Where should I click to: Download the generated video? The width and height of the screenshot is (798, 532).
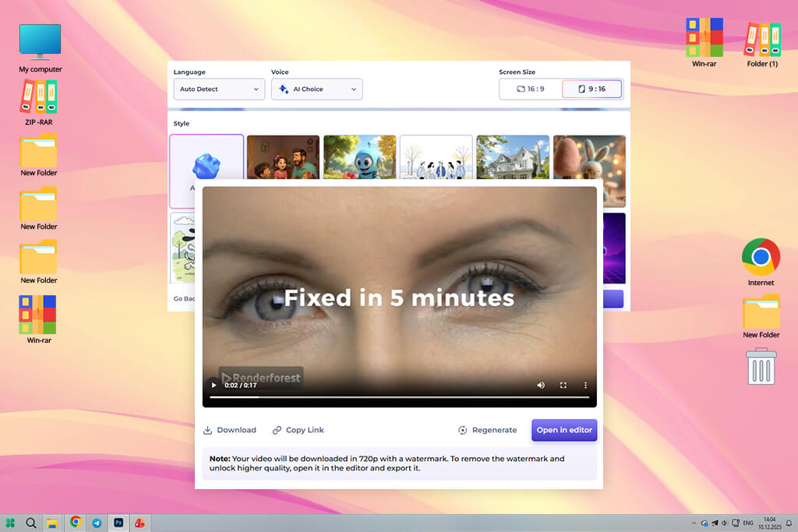click(230, 430)
